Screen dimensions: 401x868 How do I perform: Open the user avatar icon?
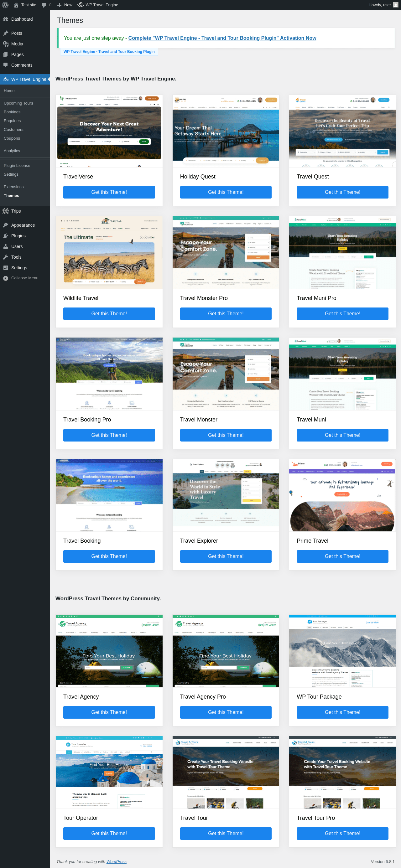pos(396,5)
